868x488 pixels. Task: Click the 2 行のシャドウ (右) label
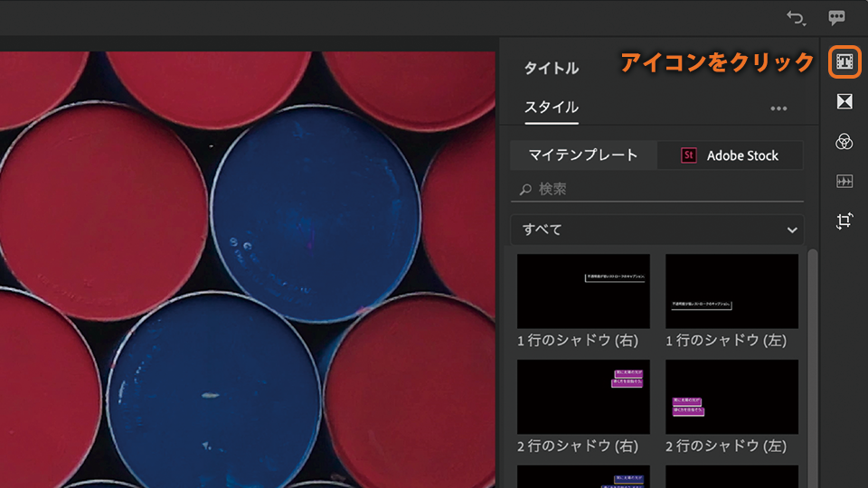pyautogui.click(x=578, y=446)
